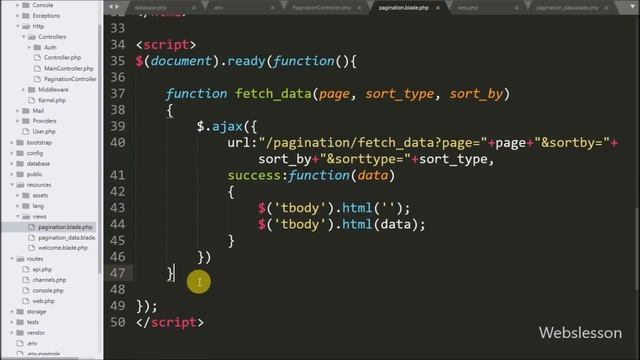Expand the Providers folder

[x=18, y=121]
